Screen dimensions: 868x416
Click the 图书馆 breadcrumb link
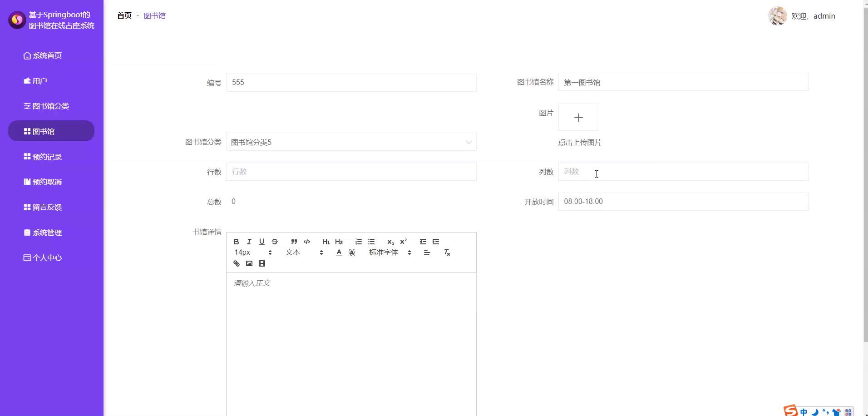155,15
